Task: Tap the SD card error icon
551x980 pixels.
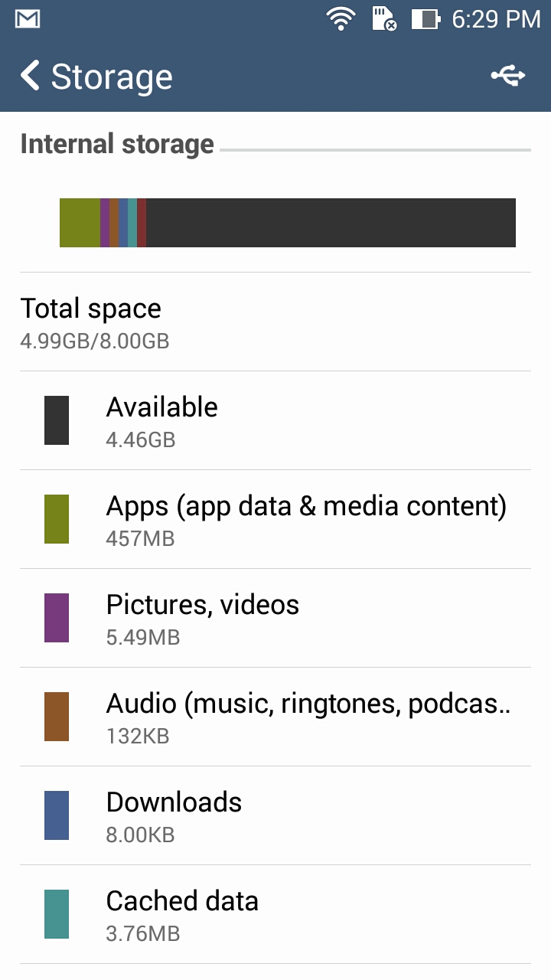Action: click(384, 18)
